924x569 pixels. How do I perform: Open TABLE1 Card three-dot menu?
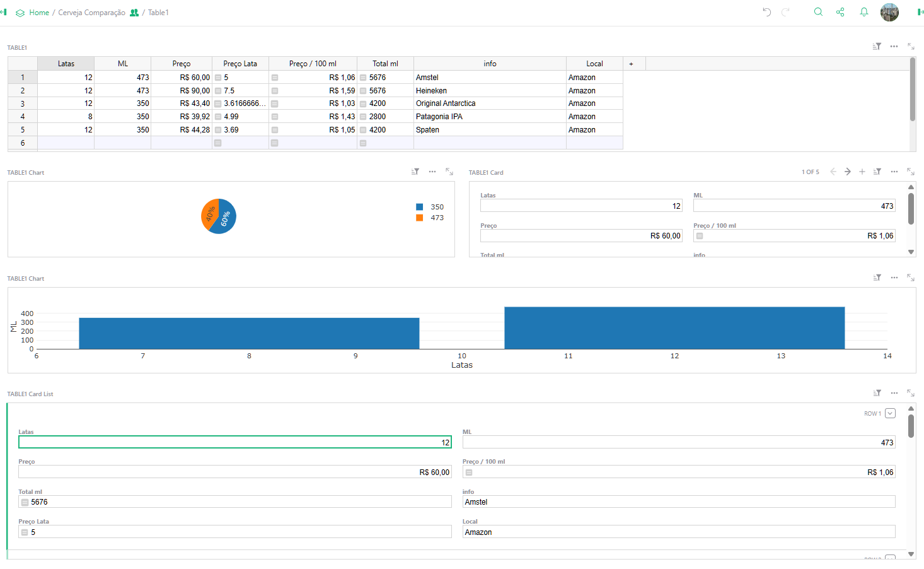894,172
